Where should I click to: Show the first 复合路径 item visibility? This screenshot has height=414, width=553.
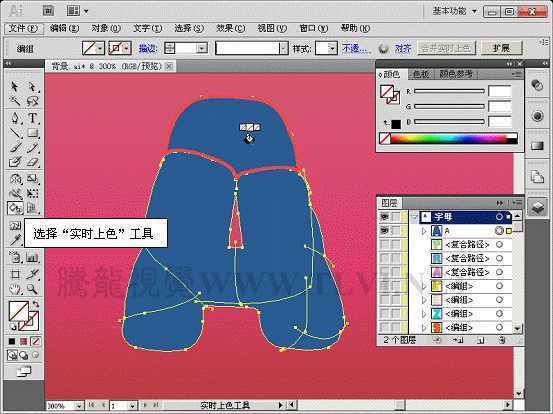(x=384, y=244)
